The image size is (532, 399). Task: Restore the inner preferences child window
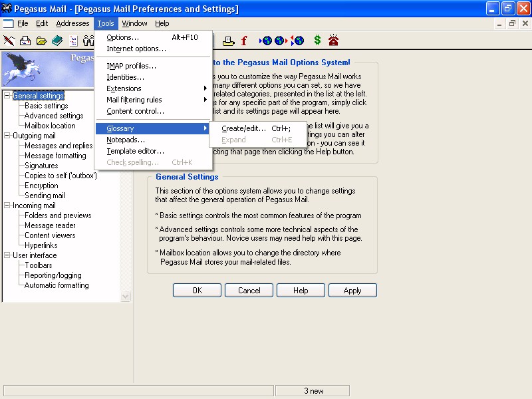pyautogui.click(x=512, y=23)
